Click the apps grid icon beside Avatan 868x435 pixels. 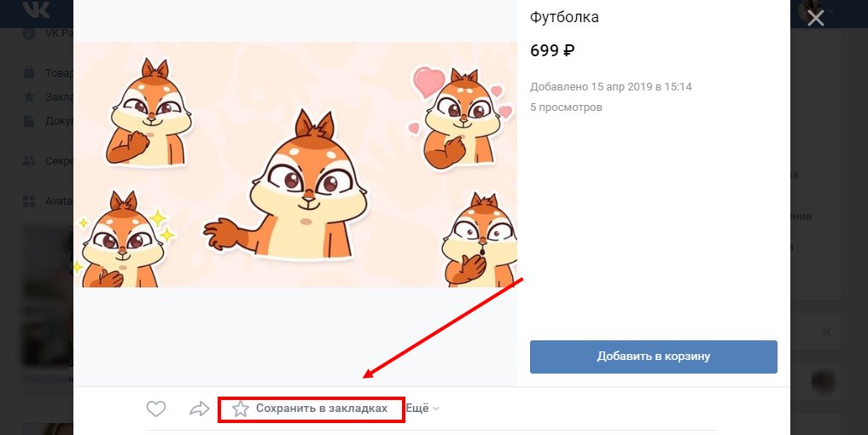30,201
